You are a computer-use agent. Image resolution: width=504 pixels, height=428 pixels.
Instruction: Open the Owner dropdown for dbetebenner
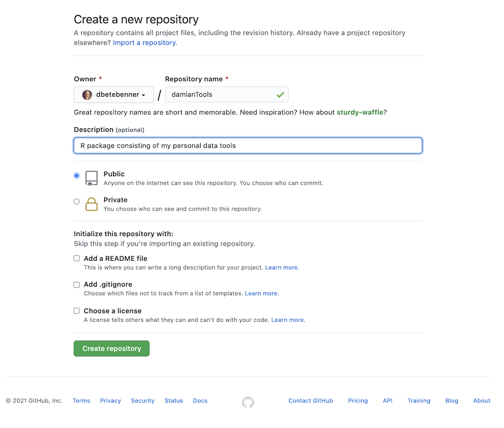click(x=114, y=95)
